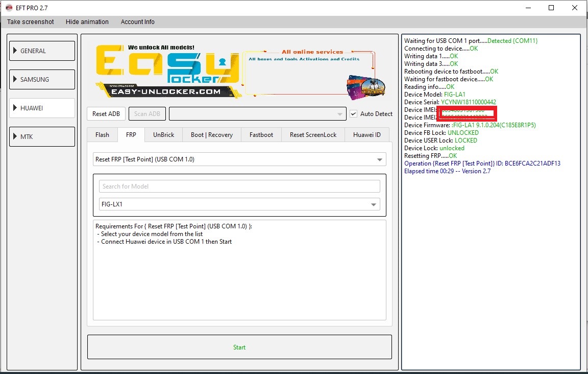588x374 pixels.
Task: Click the Elapsed time 00:29 log line
Action: (x=447, y=171)
